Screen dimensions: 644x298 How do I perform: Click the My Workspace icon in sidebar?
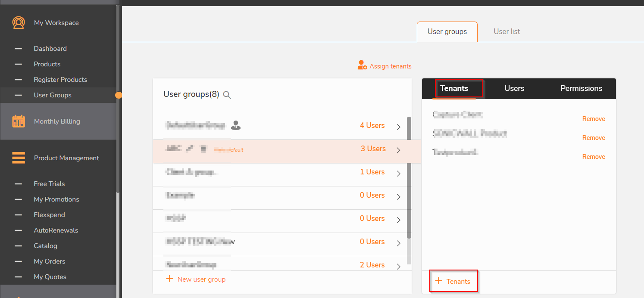(19, 22)
